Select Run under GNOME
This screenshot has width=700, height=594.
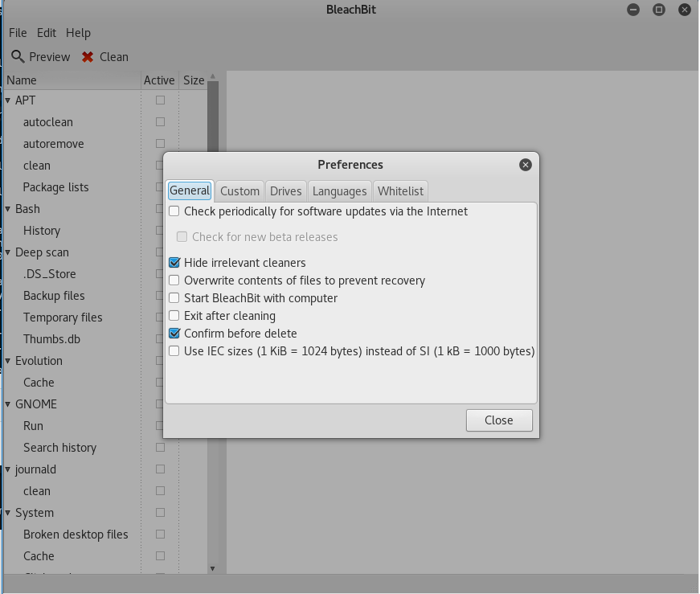point(33,426)
